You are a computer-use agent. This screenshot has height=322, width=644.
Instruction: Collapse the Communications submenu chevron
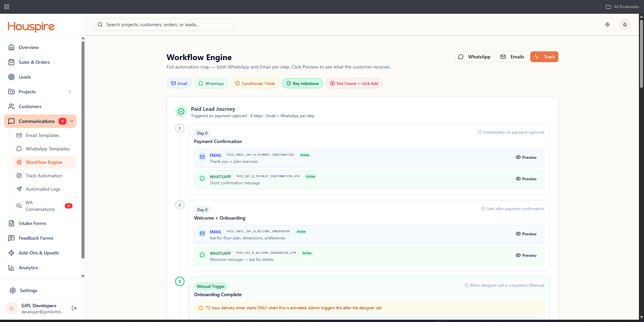72,121
